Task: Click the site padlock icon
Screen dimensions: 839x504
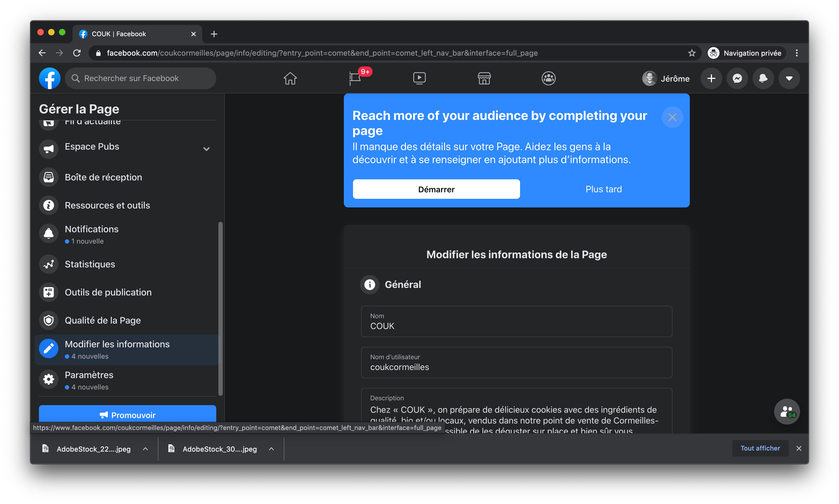Action: click(98, 53)
